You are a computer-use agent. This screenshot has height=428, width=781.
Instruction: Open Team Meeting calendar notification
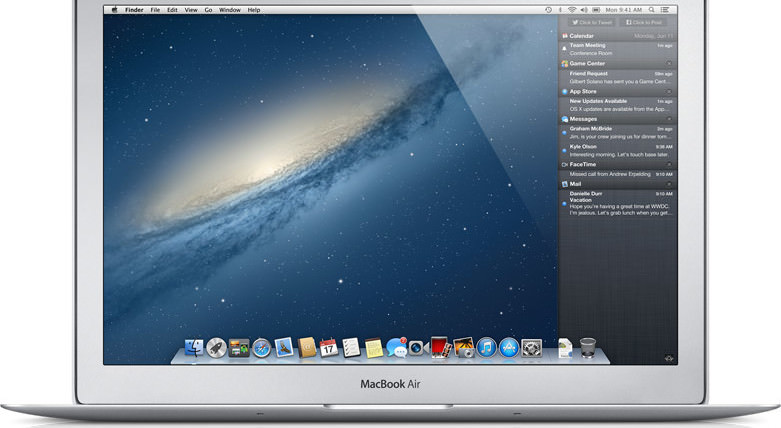[618, 49]
